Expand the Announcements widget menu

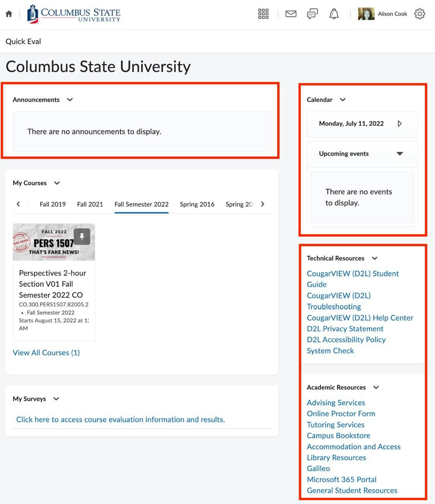[70, 100]
